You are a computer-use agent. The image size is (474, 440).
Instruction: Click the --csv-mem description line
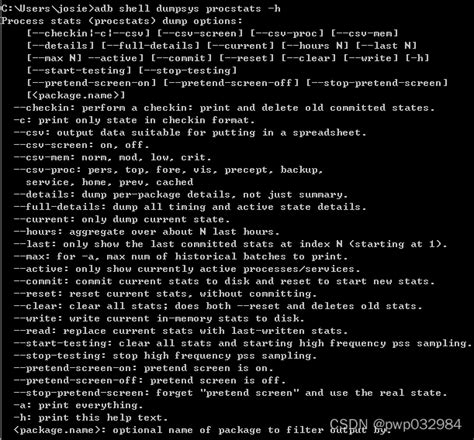(x=112, y=158)
